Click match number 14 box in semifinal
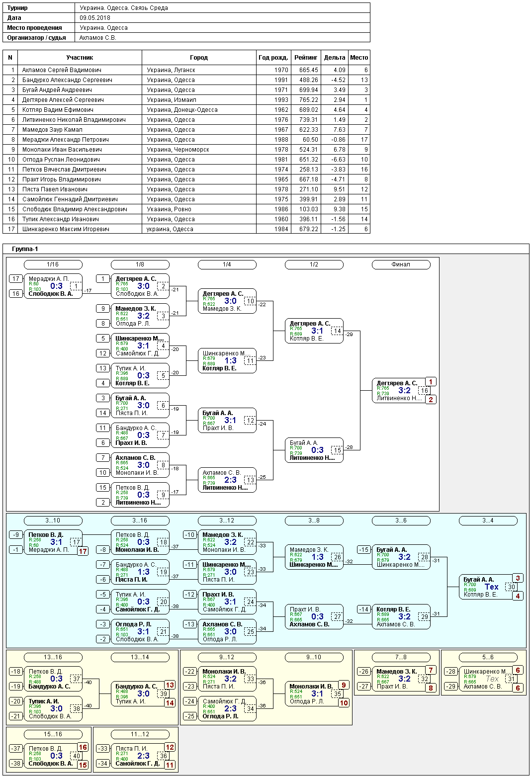 [x=337, y=331]
